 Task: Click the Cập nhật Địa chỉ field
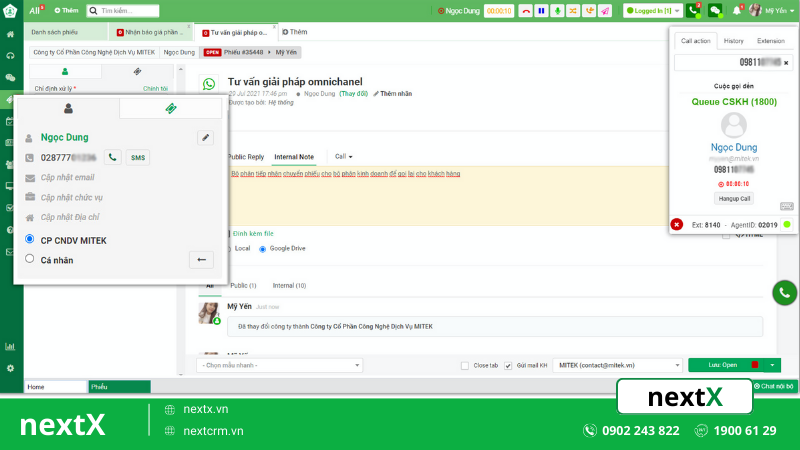click(70, 217)
